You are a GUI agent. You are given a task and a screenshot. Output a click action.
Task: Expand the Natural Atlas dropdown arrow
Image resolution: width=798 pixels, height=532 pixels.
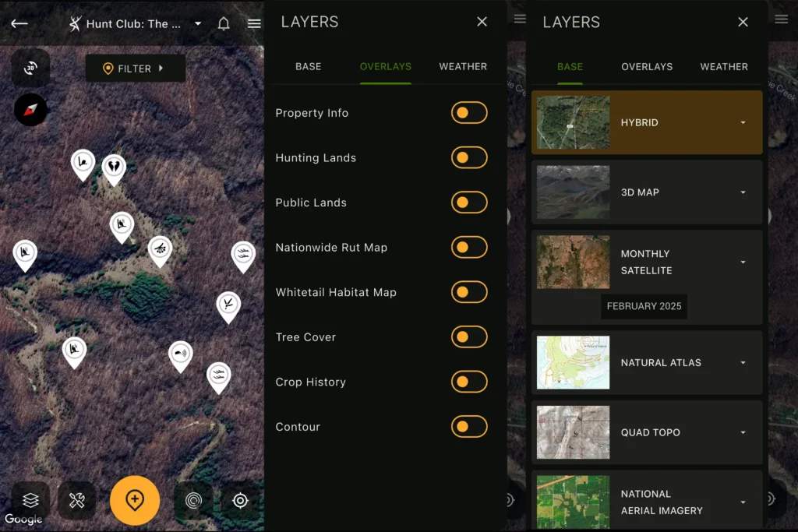[743, 363]
